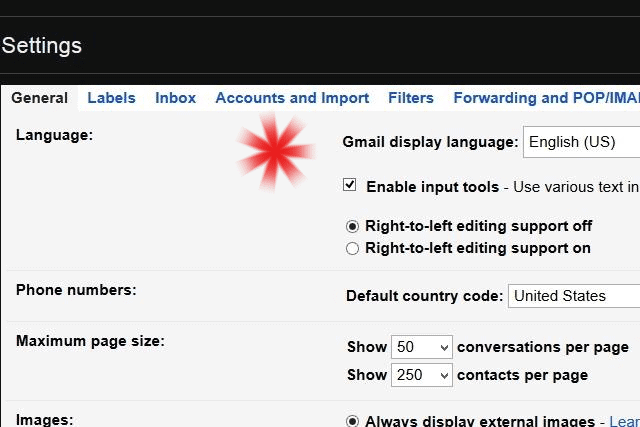
Task: Click the Learn more link beside Images
Action: click(x=623, y=422)
